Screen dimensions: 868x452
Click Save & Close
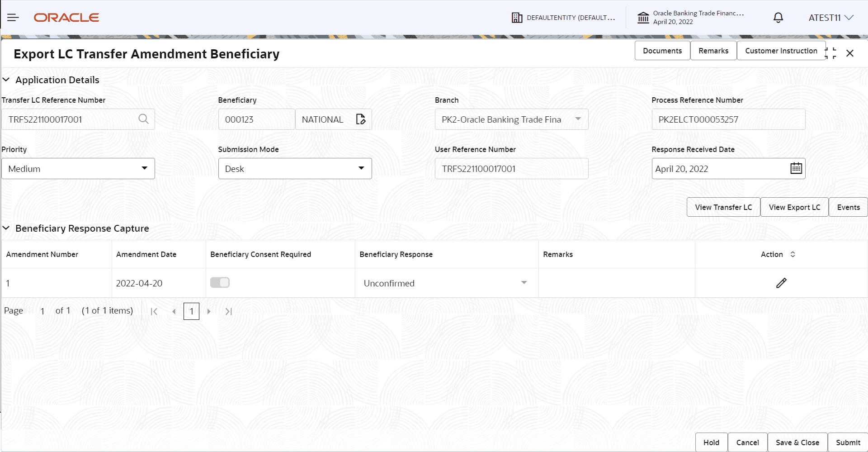(797, 442)
